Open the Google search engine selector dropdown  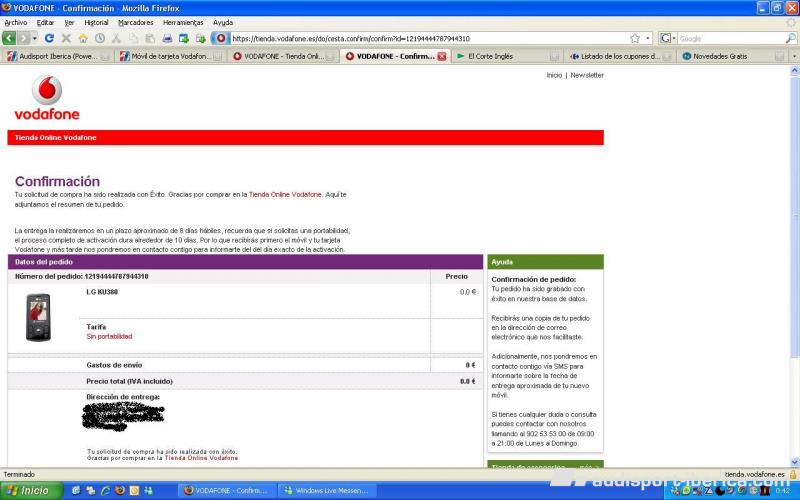click(x=674, y=38)
